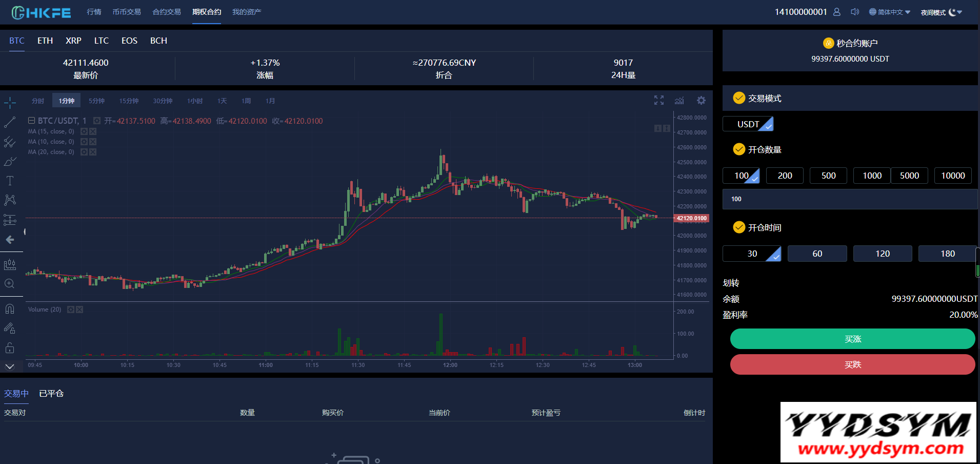The image size is (980, 464).
Task: Open chart settings gear icon
Action: click(x=701, y=101)
